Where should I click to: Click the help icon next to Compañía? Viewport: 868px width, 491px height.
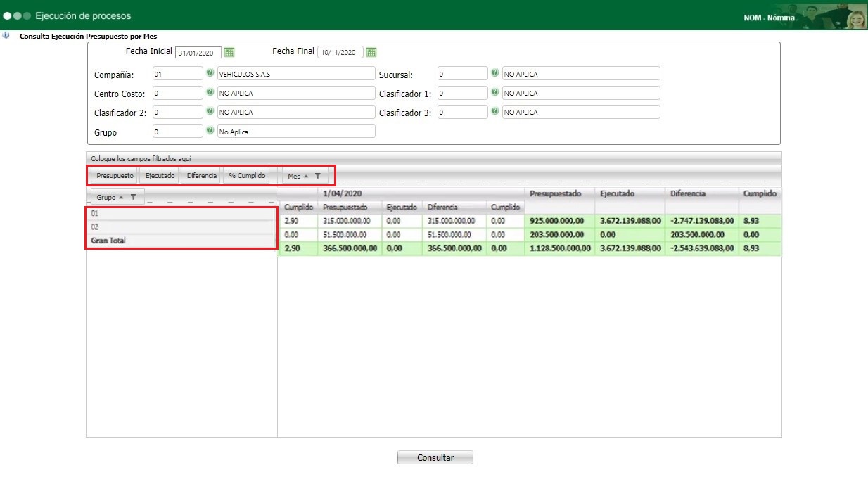(x=210, y=73)
